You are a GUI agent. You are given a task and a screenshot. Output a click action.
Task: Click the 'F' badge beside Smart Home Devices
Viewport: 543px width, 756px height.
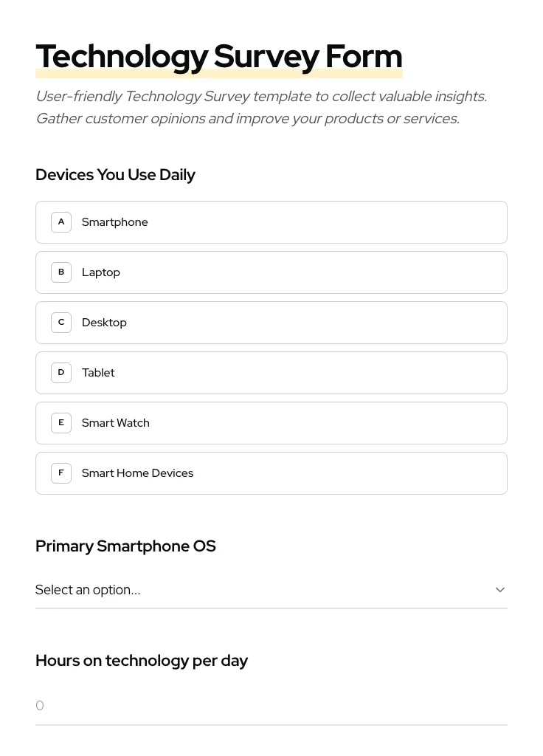(61, 472)
